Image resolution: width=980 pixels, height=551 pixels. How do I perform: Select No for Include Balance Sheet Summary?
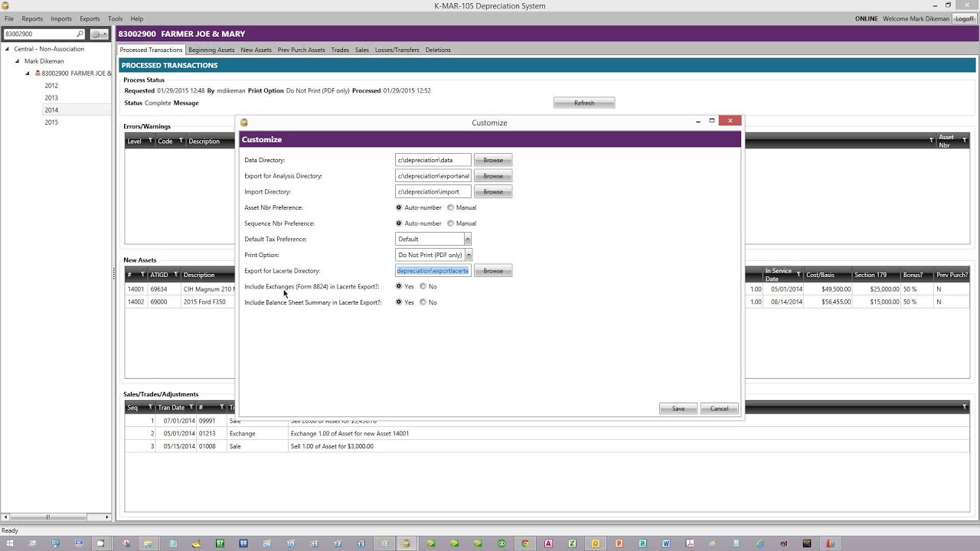click(423, 302)
